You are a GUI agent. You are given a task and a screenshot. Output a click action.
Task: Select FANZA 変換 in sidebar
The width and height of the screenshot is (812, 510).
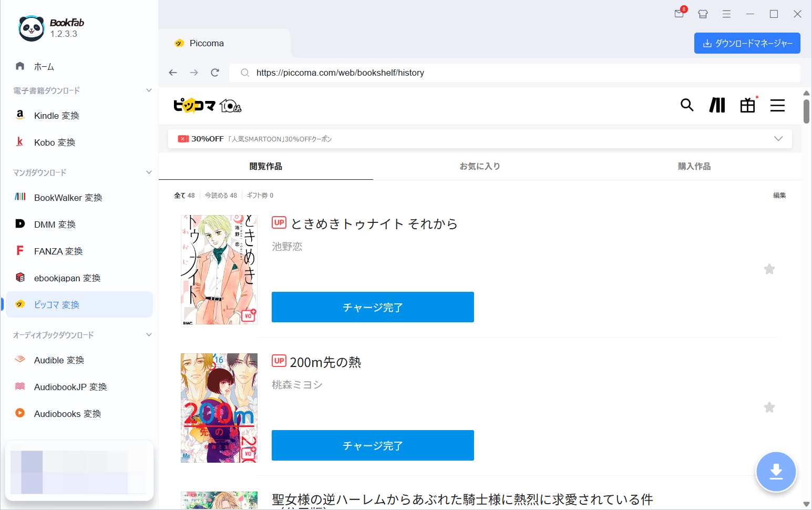point(79,251)
